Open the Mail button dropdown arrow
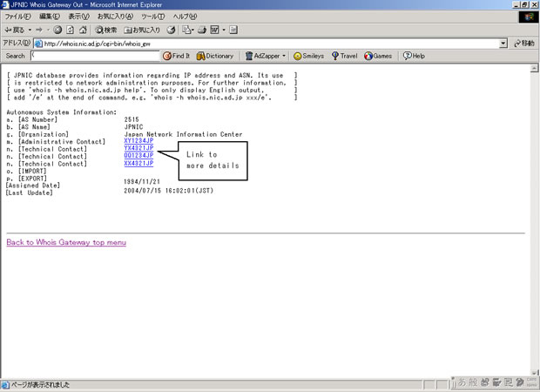 (192, 30)
